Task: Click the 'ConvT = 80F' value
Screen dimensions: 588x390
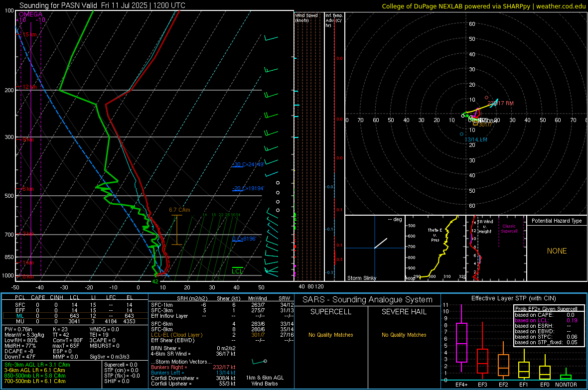Action: click(x=68, y=341)
